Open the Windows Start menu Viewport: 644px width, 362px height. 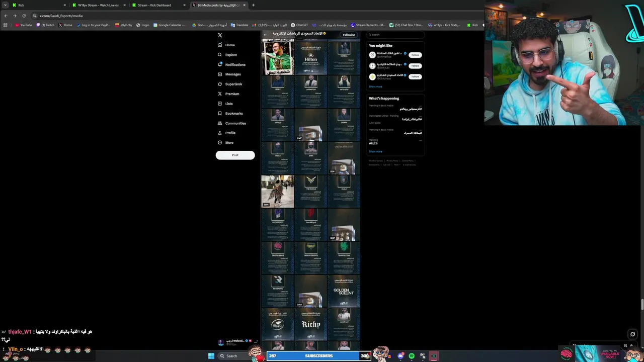click(x=211, y=356)
